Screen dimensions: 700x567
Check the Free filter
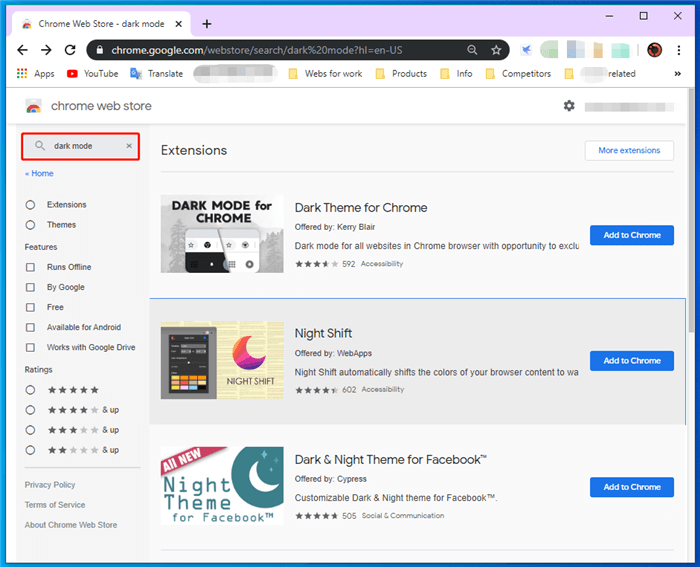(x=30, y=307)
